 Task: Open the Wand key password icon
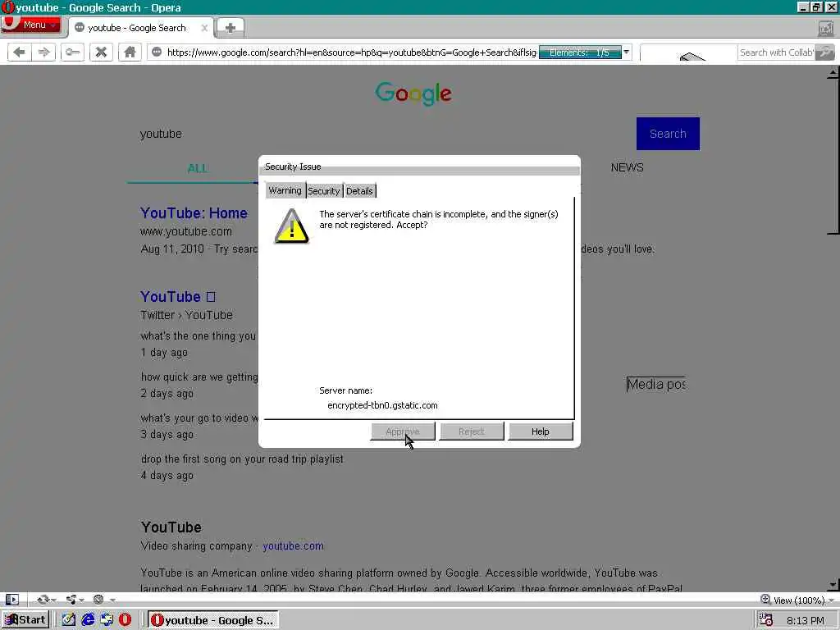(x=72, y=52)
